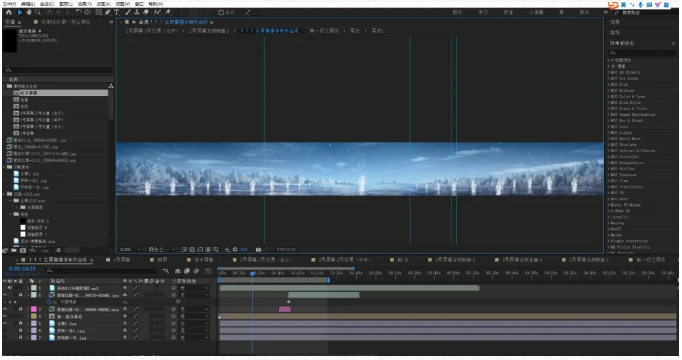Toggle the opacity stopwatch under layer 2
The width and height of the screenshot is (682, 360).
point(49,302)
